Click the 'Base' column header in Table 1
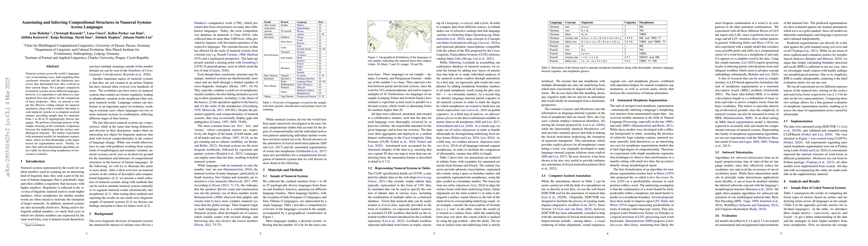Image resolution: width=868 pixels, height=246 pixels. [x=321, y=22]
